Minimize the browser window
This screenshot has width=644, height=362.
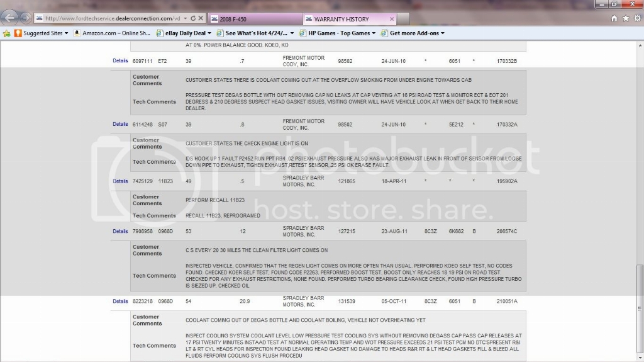coord(602,4)
